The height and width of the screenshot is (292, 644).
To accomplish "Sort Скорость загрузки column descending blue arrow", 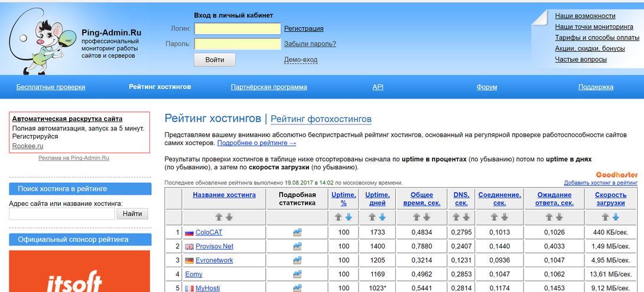I will point(616,217).
